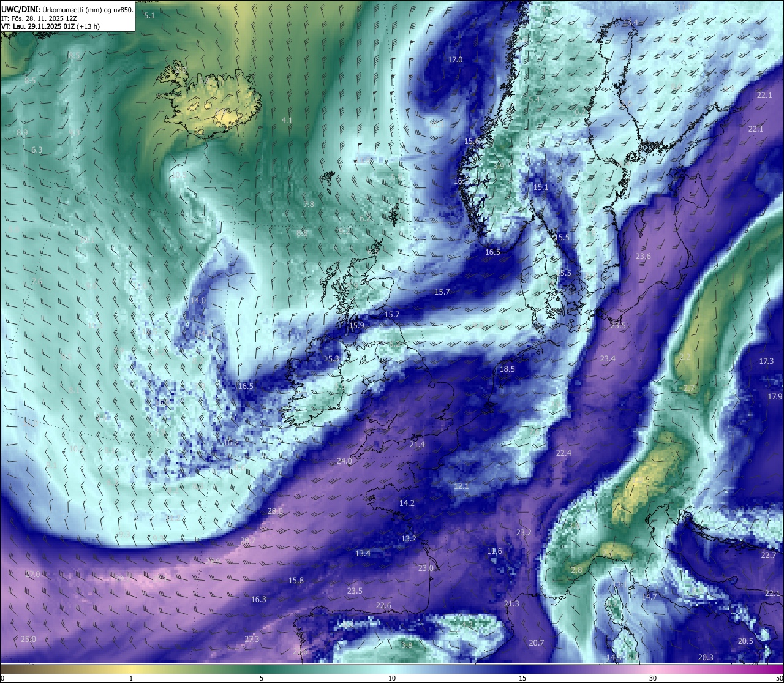Screen dimensions: 784x683
Task: Click the 18.5 value label near the Dutch coast
Action: tap(507, 369)
